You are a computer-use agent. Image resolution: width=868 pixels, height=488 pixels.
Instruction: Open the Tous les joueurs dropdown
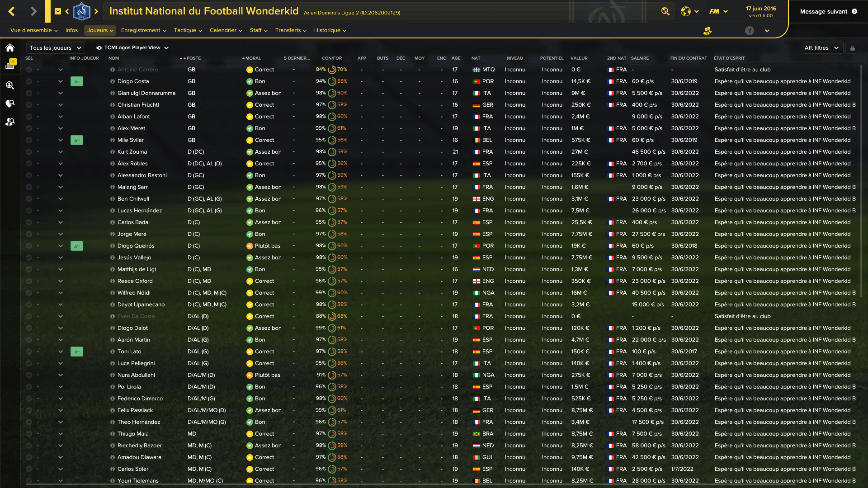pos(56,48)
